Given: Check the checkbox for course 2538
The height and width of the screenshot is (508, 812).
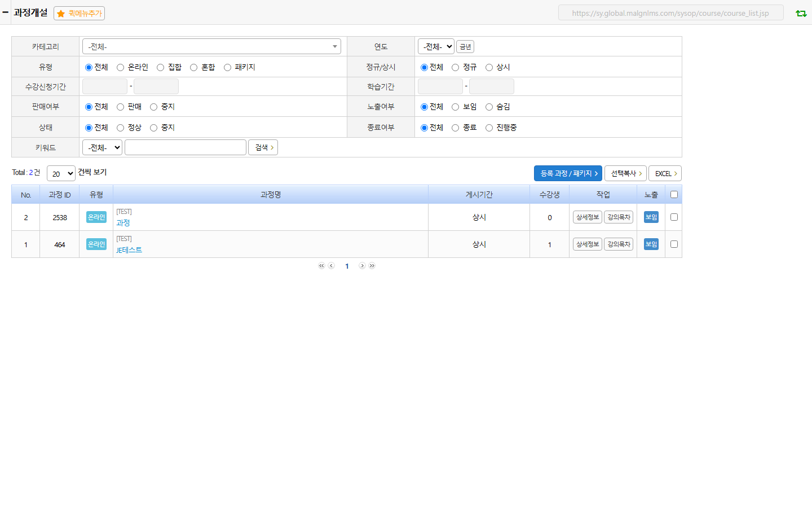Looking at the screenshot, I should click(x=674, y=217).
